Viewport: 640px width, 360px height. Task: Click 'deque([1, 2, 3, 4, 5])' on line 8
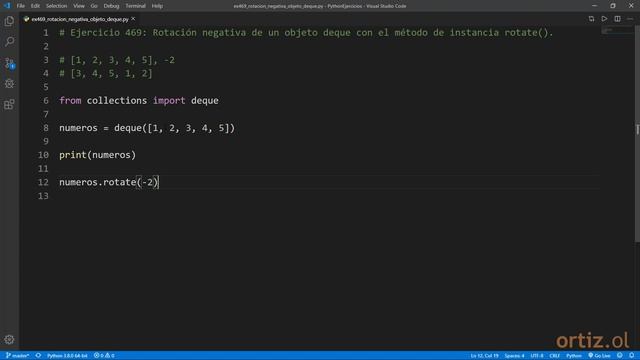[175, 128]
